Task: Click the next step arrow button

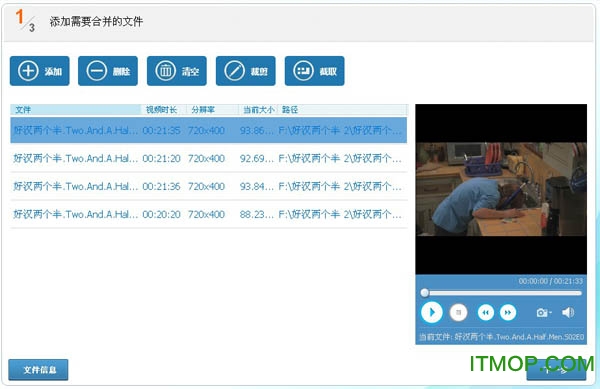Action: point(556,370)
